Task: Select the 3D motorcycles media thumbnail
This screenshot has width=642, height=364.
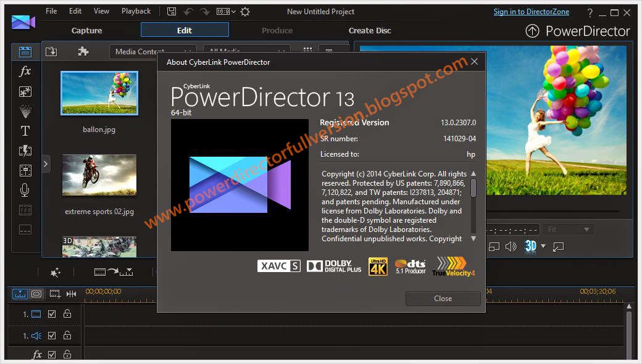Action: tap(99, 247)
